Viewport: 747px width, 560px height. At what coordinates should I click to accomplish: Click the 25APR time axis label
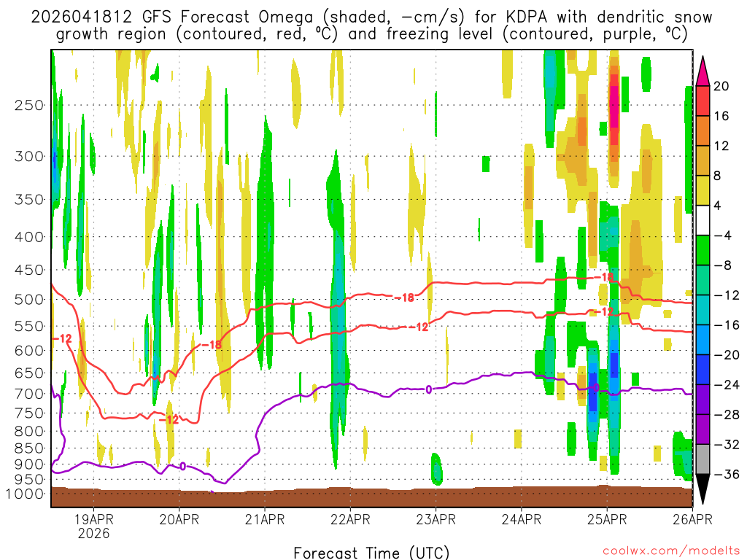[x=607, y=519]
